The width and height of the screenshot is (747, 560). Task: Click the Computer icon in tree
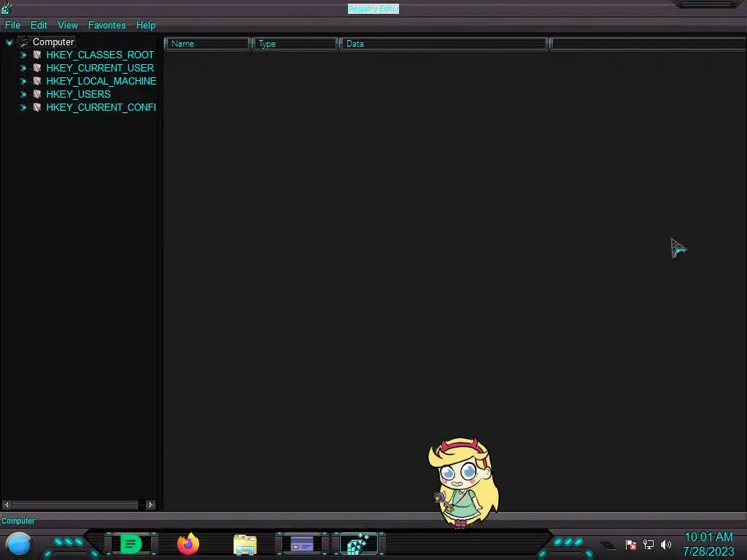point(23,42)
